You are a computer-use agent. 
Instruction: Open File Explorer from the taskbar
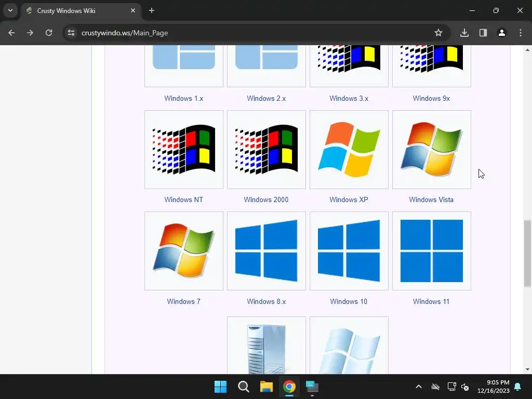point(267,387)
